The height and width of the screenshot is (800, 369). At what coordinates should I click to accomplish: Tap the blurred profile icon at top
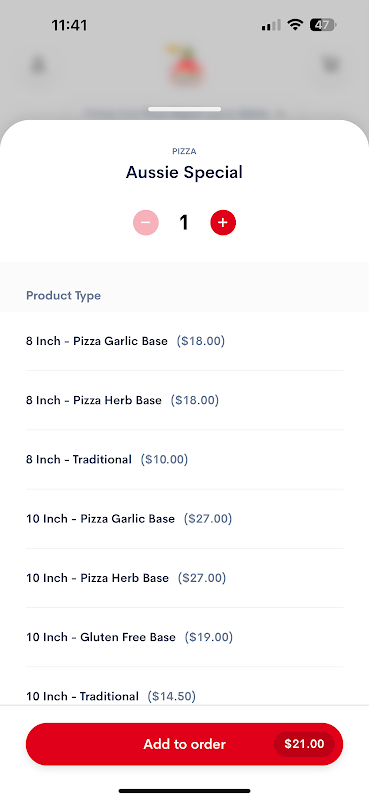(x=38, y=65)
